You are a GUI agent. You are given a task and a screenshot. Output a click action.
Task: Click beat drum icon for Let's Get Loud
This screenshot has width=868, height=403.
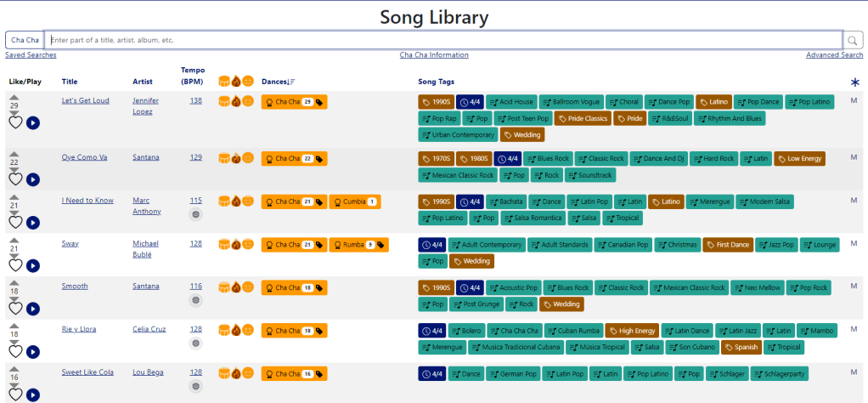224,101
